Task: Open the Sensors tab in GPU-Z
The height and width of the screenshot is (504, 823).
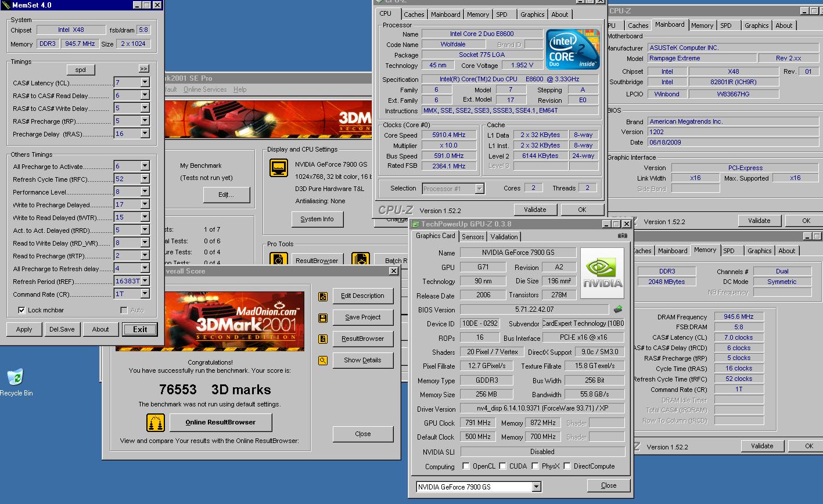Action: pos(473,237)
